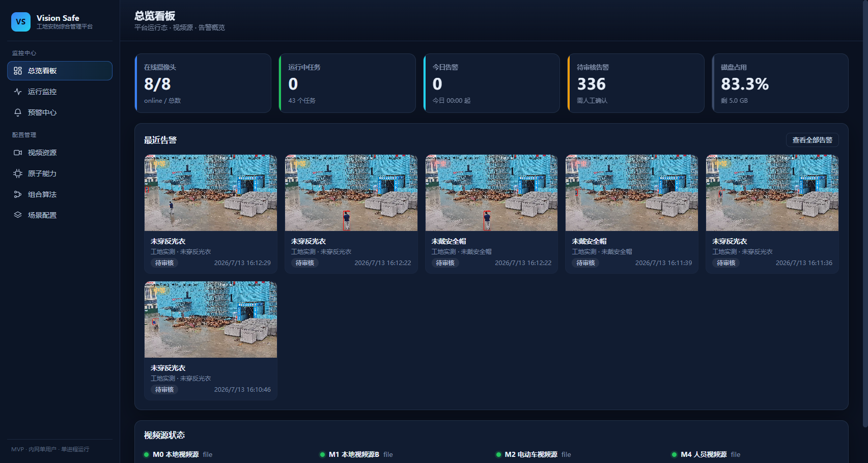Open alarm thumbnail timestamped 16:11:39

click(x=632, y=193)
